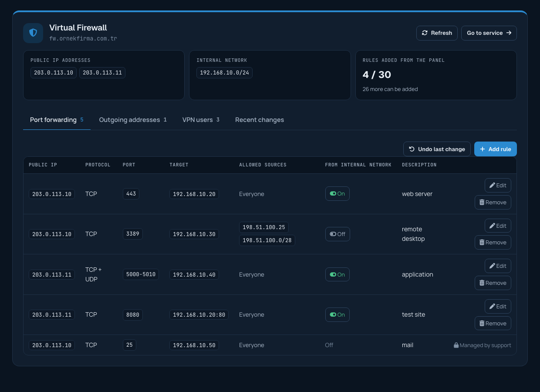
Task: Add a new port forwarding rule
Action: tap(496, 149)
